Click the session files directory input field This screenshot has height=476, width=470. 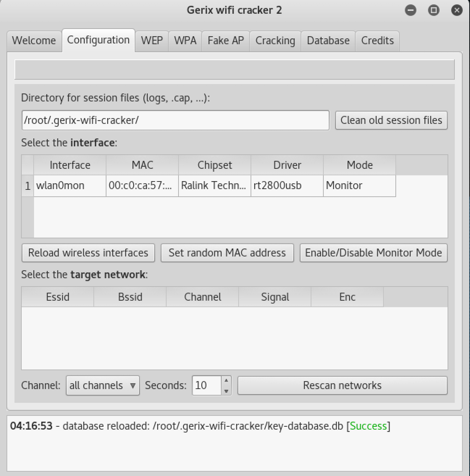click(175, 120)
